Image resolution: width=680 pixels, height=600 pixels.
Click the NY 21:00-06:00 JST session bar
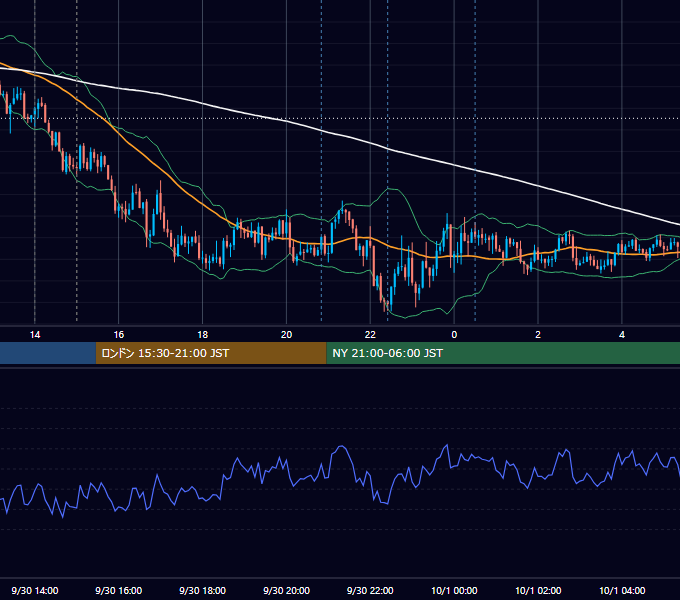(x=503, y=353)
